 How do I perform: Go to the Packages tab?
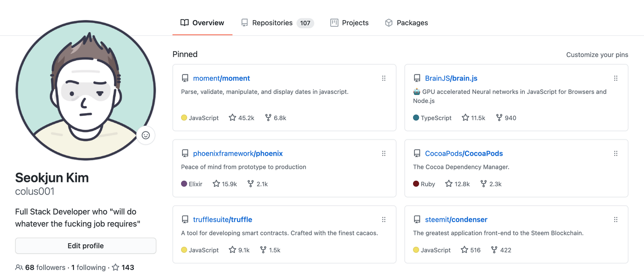[406, 23]
